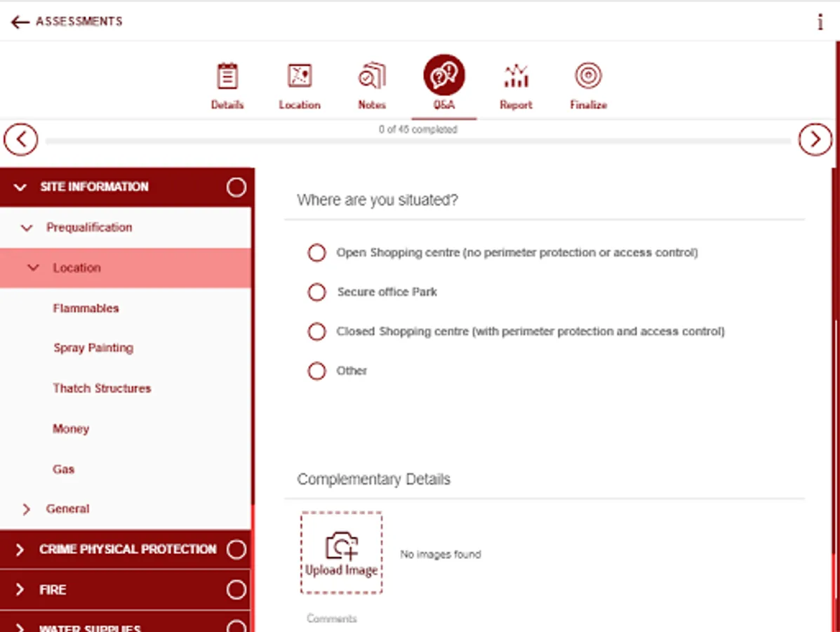Screen dimensions: 840x632
Task: Expand the Fire section chevron
Action: (x=20, y=590)
